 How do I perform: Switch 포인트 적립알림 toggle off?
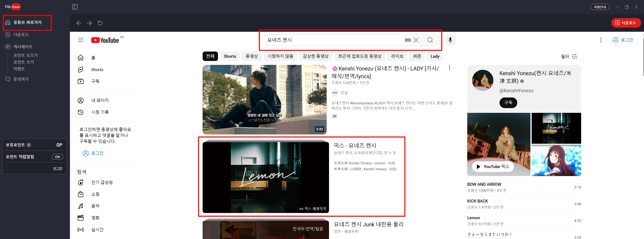coord(57,157)
